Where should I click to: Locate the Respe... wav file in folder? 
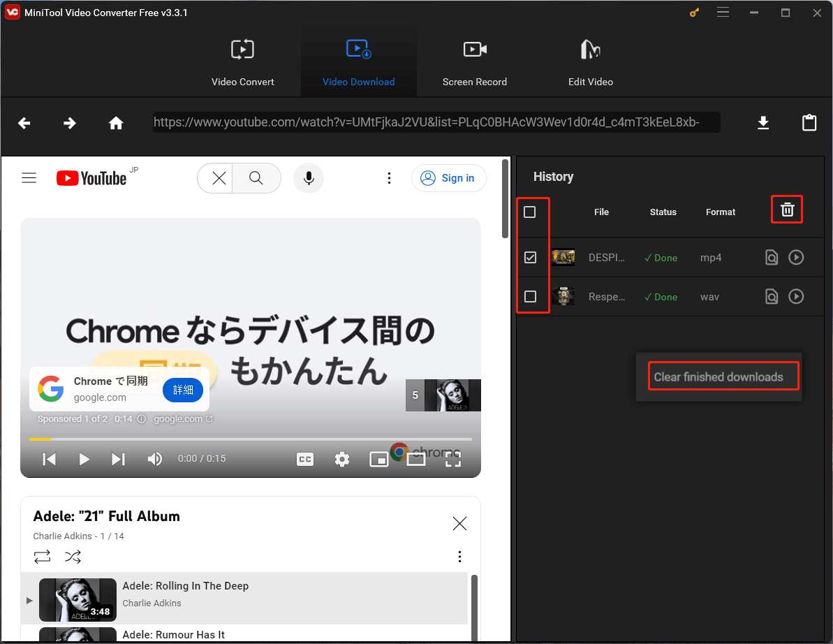pyautogui.click(x=772, y=296)
